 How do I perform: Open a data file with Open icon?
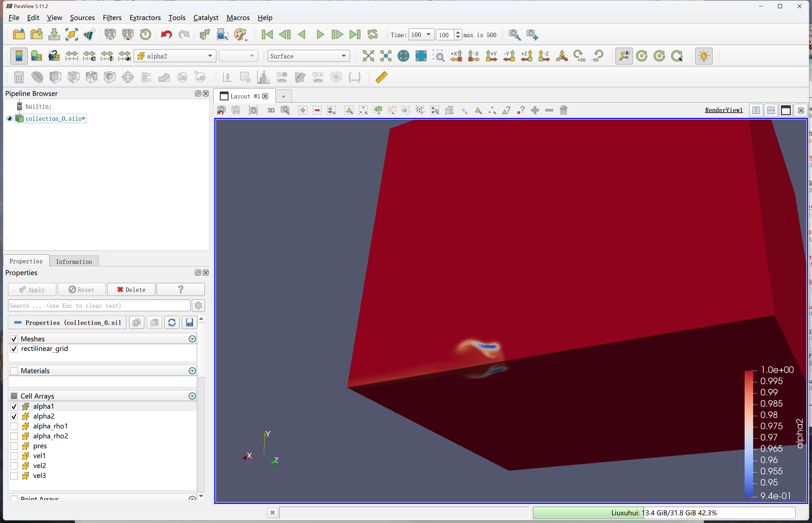click(x=19, y=34)
